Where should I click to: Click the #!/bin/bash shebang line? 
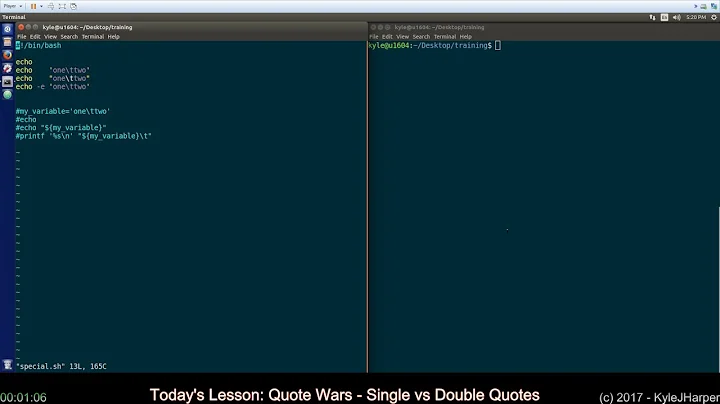point(39,45)
